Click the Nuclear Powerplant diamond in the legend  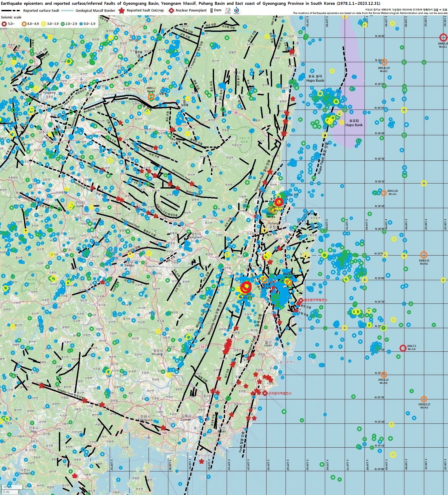click(171, 10)
